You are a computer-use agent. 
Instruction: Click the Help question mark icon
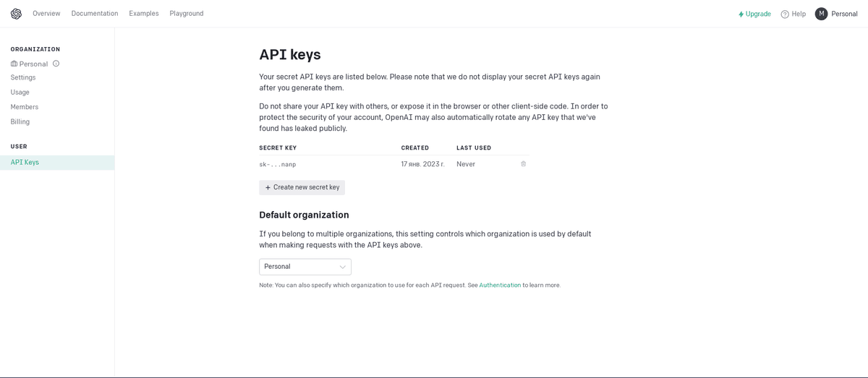(x=785, y=14)
